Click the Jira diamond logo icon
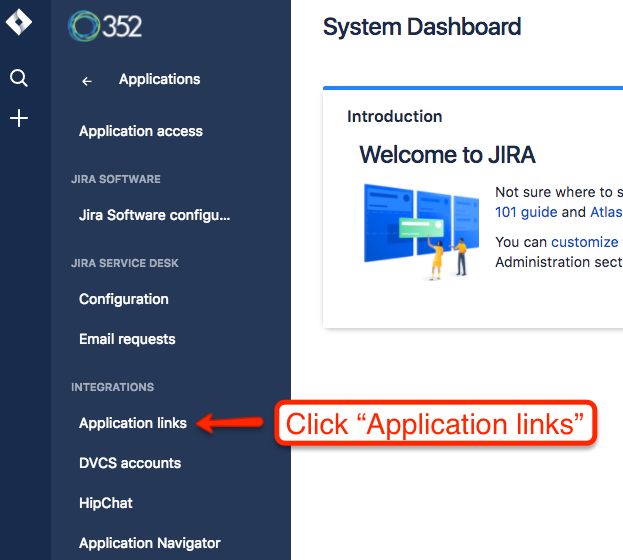Screen dimensions: 623x560 (19, 22)
